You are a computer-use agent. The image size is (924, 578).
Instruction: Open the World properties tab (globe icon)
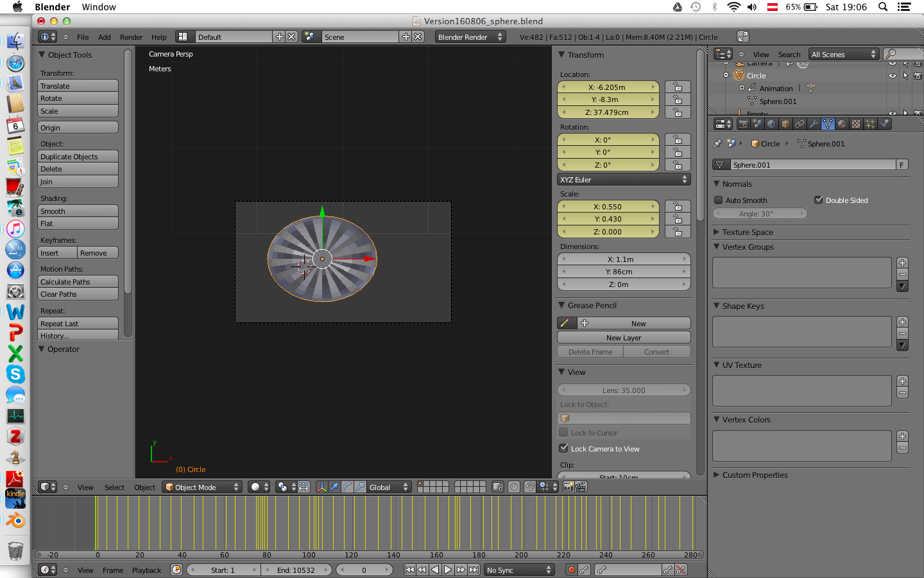pyautogui.click(x=771, y=124)
